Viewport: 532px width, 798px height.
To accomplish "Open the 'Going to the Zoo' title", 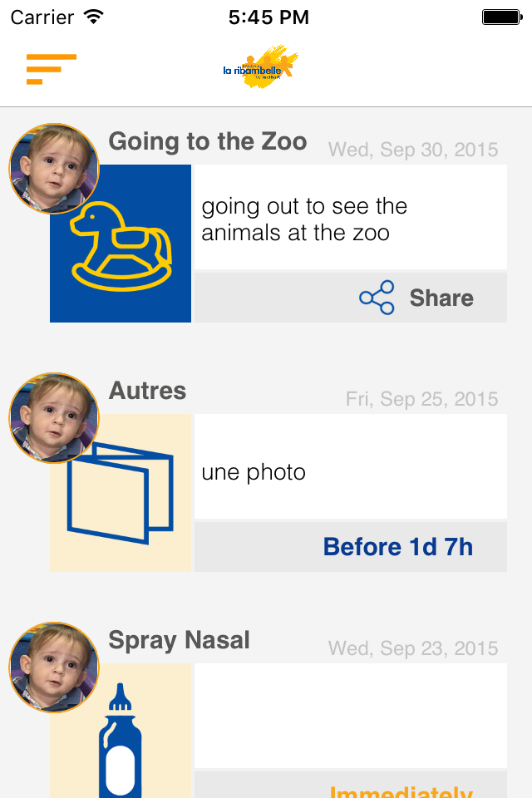I will coord(208,141).
